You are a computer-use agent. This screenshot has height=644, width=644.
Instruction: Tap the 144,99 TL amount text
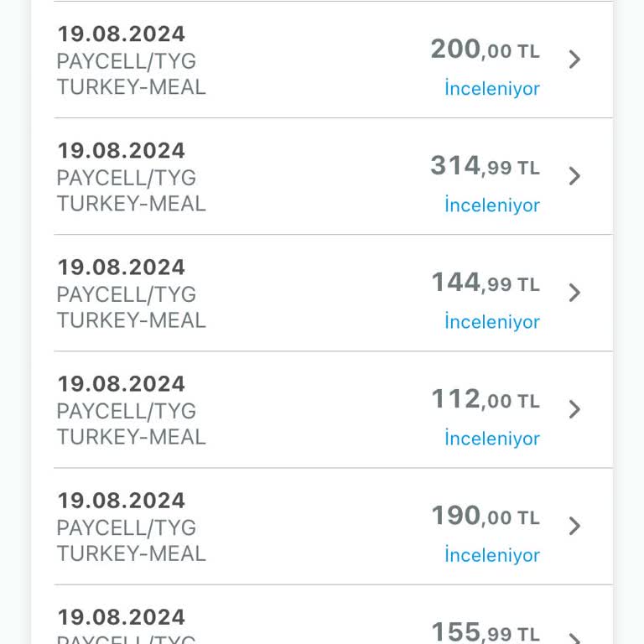click(485, 283)
